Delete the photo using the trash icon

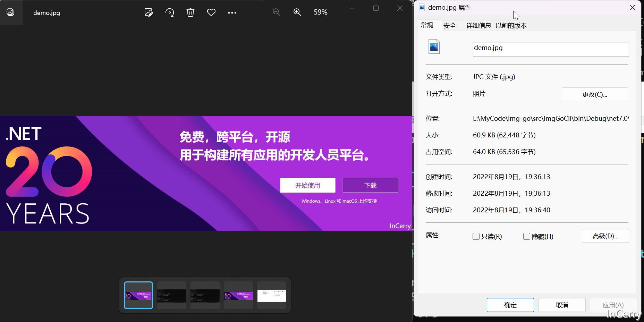(x=190, y=12)
